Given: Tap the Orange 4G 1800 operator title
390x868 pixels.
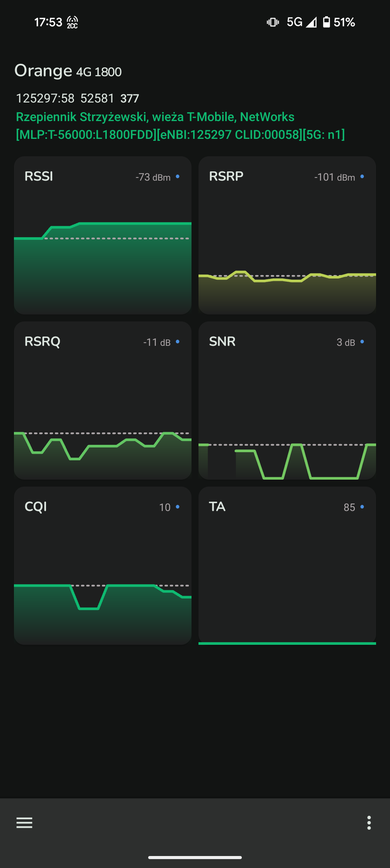Looking at the screenshot, I should [x=68, y=71].
